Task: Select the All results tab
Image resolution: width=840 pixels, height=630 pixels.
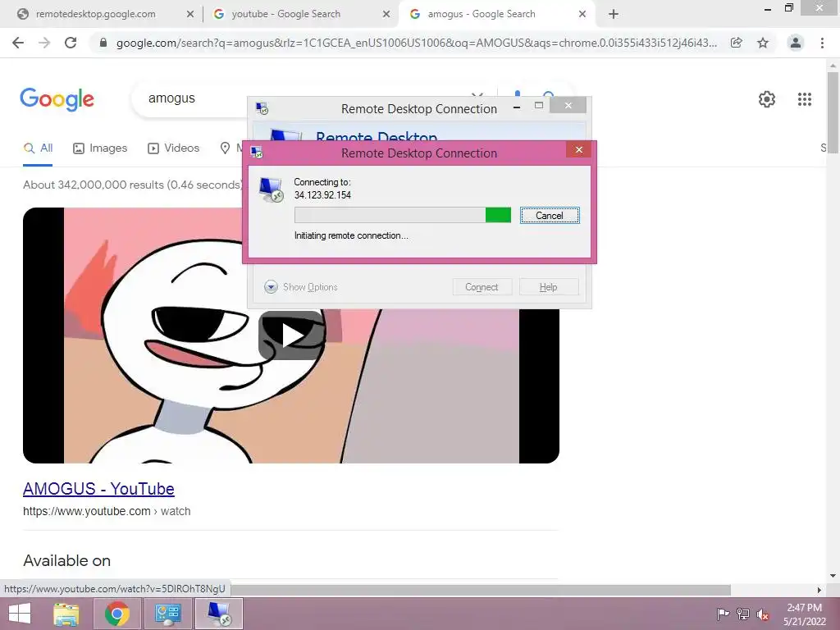Action: point(38,148)
